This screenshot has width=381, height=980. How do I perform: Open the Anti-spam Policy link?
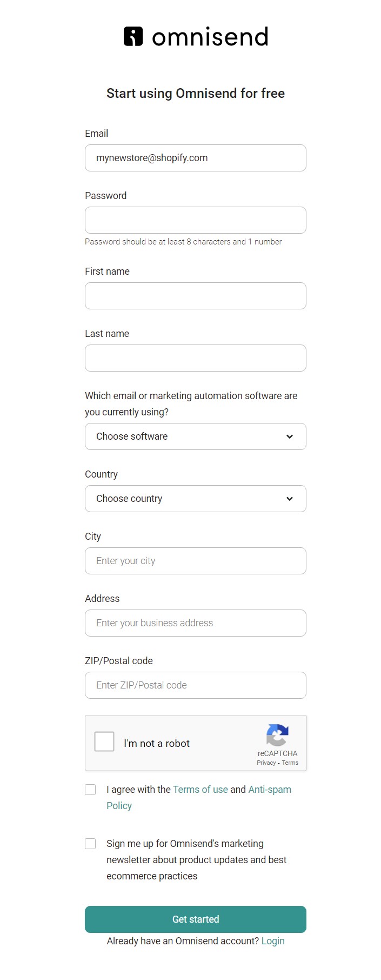[269, 789]
